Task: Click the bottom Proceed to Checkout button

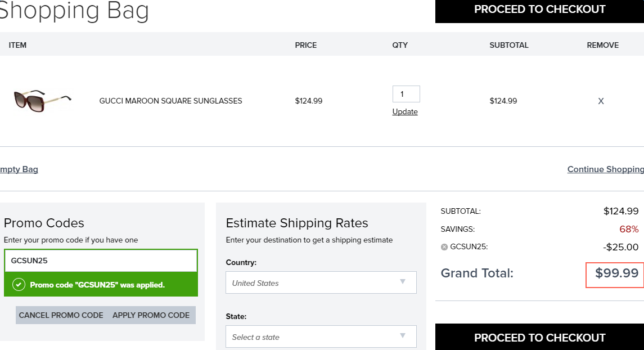Action: pos(540,337)
